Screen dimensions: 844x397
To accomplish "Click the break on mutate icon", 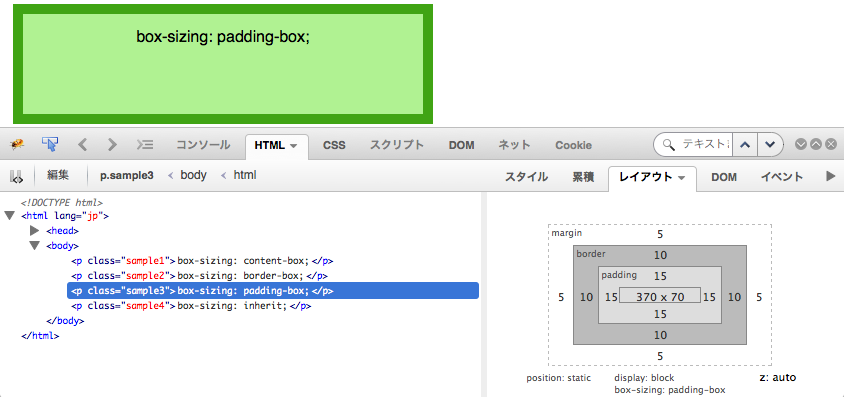I will pyautogui.click(x=16, y=176).
